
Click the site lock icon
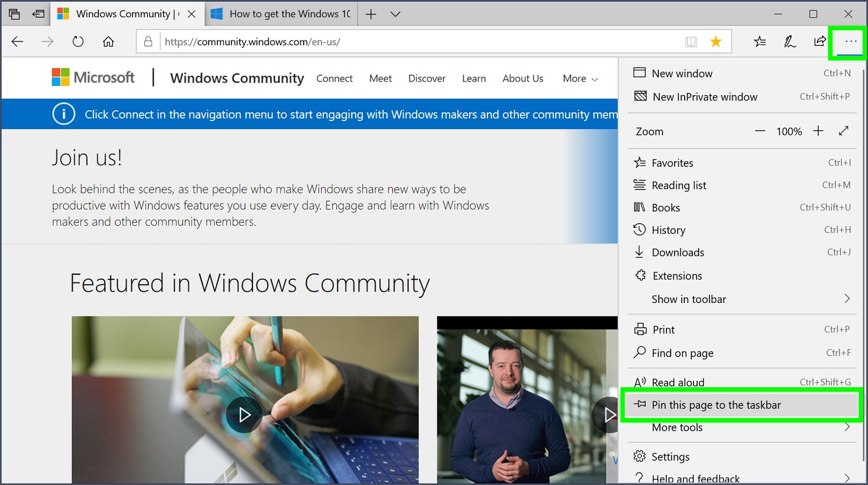pos(148,42)
